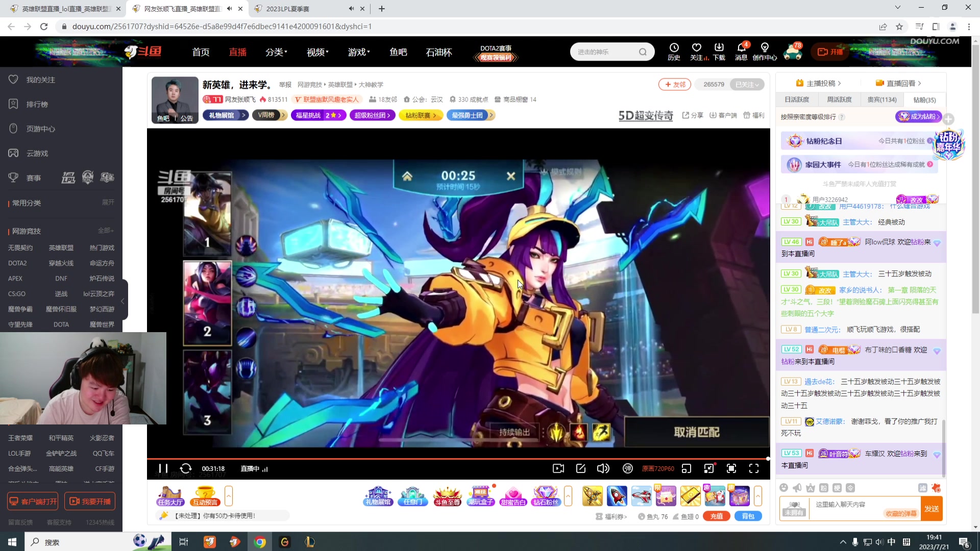Open 收藏的弹幕 saved comments

coord(901,514)
